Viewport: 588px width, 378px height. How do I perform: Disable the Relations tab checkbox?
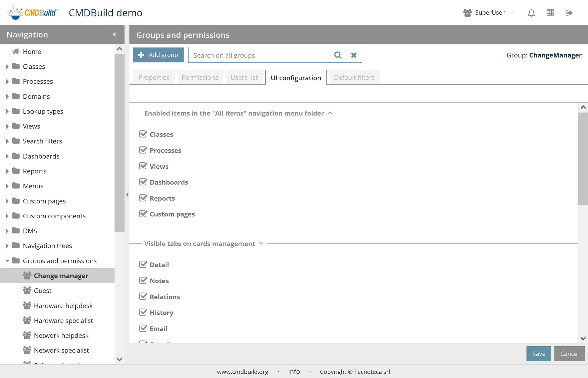143,296
